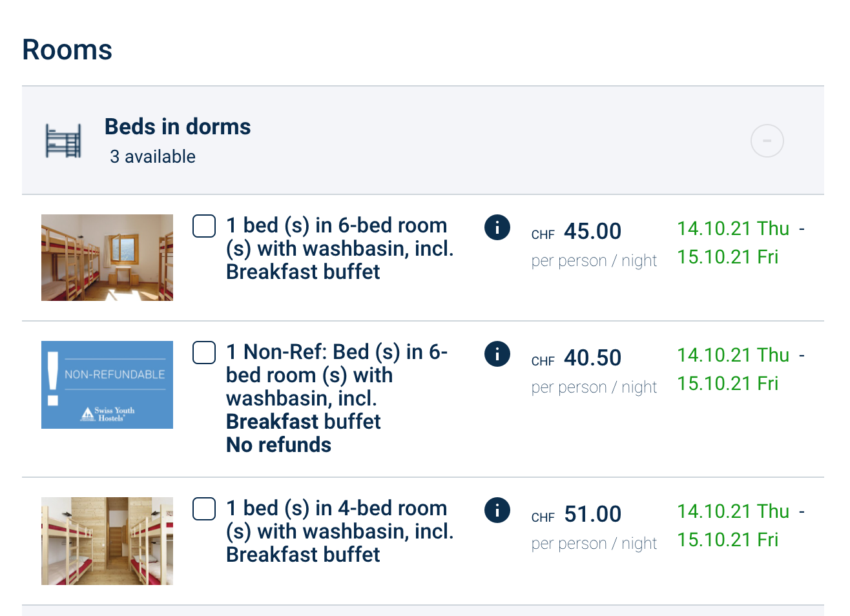
Task: Click the Non-Ref 6-bed room title text
Action: 336,387
